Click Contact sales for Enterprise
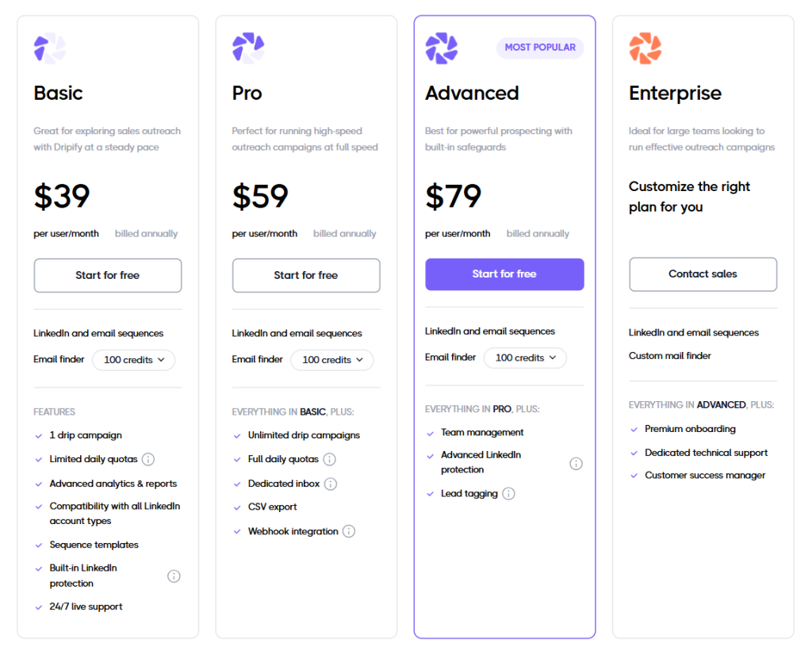 click(x=703, y=274)
